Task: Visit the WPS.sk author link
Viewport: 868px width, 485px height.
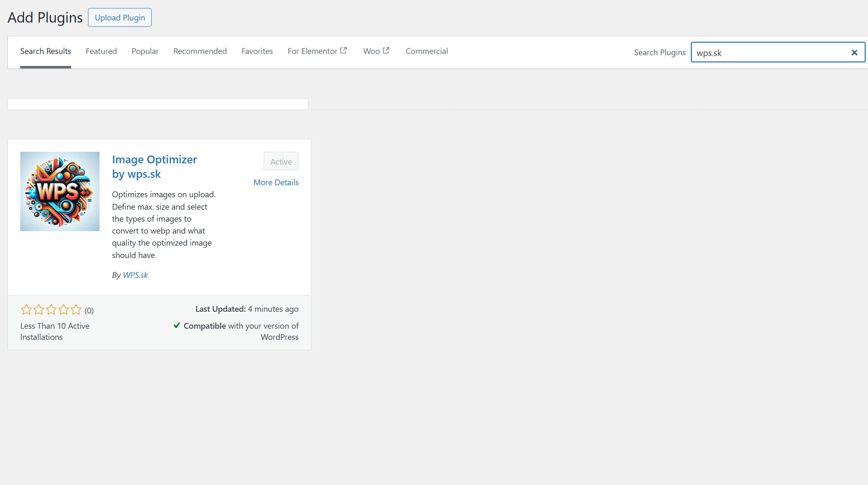Action: coord(135,275)
